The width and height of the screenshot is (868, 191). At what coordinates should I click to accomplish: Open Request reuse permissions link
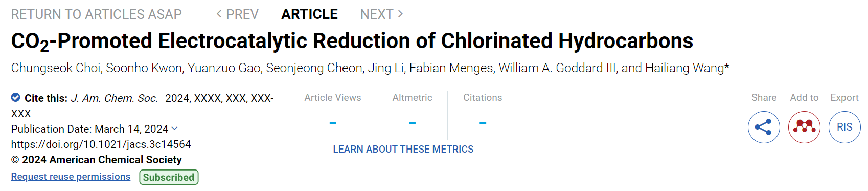(71, 177)
